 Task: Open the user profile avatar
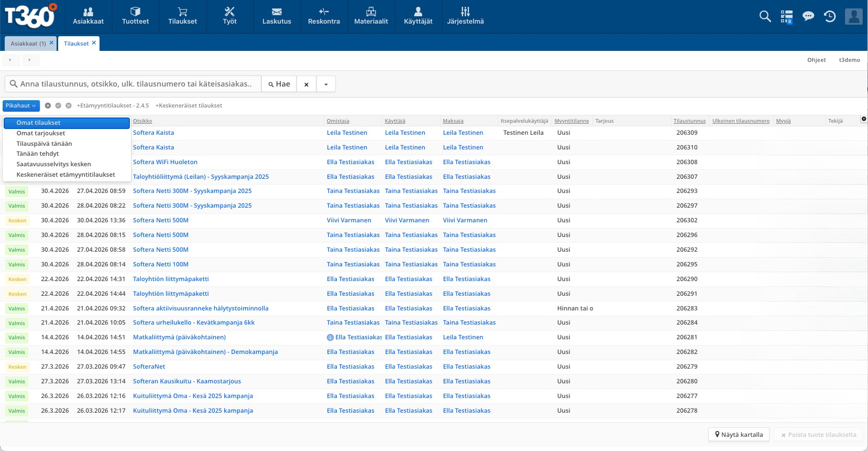(x=853, y=16)
